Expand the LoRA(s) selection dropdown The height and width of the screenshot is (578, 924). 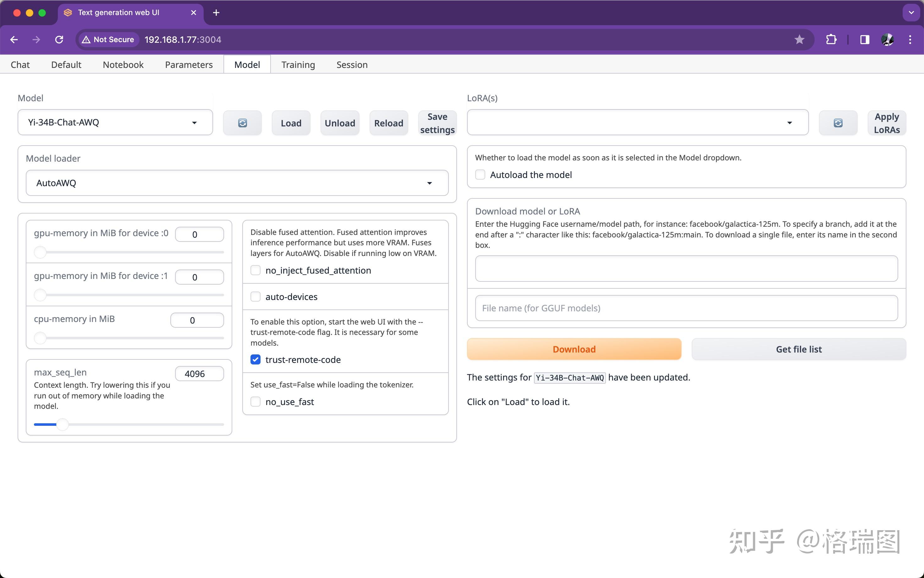tap(637, 122)
